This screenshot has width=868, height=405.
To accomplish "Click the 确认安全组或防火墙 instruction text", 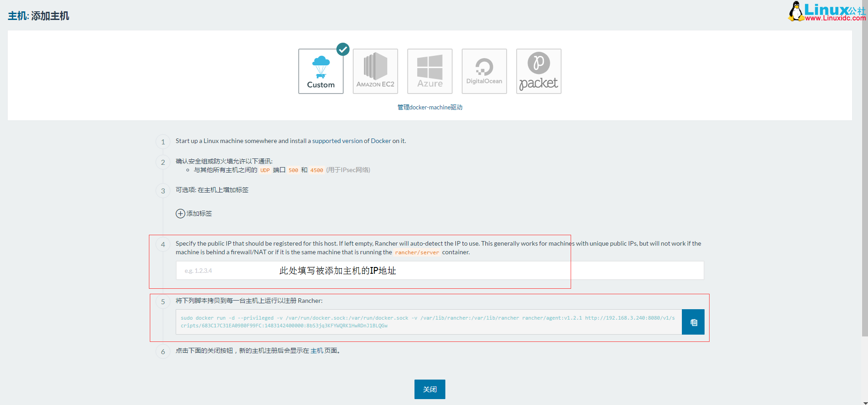I will [224, 161].
